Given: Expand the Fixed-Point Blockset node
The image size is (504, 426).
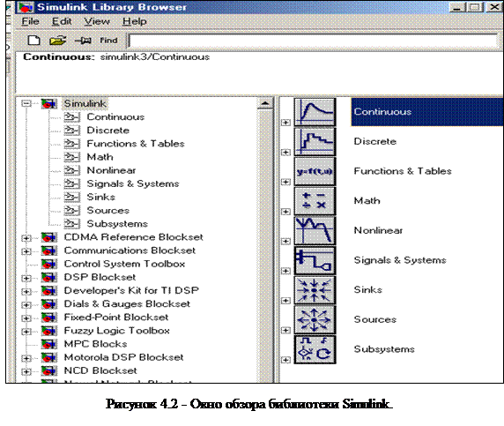Looking at the screenshot, I should [x=26, y=318].
